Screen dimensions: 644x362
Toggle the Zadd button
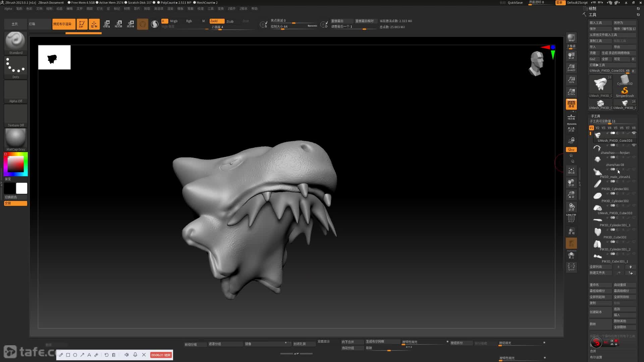(217, 21)
